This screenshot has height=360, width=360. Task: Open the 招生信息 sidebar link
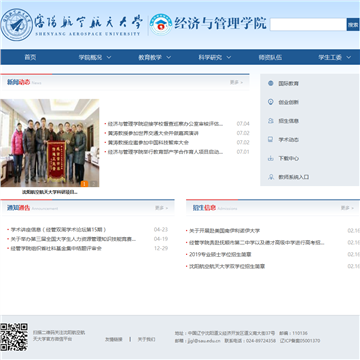click(x=289, y=121)
